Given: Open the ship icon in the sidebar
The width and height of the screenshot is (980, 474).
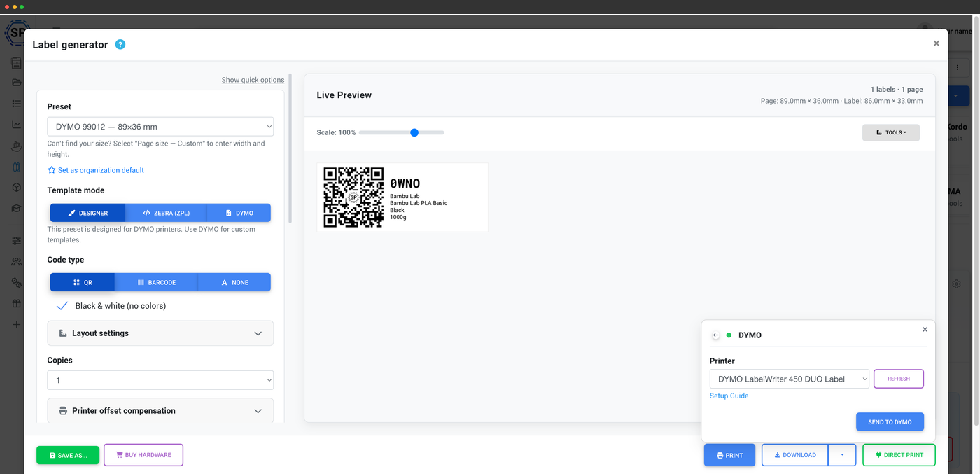Looking at the screenshot, I should (x=17, y=146).
